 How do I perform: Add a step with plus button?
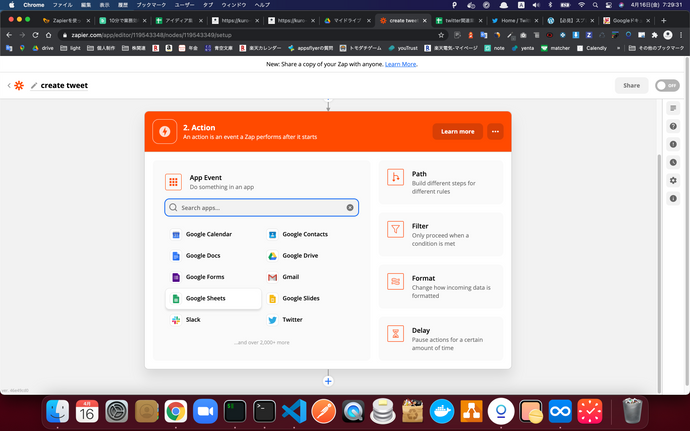point(328,381)
